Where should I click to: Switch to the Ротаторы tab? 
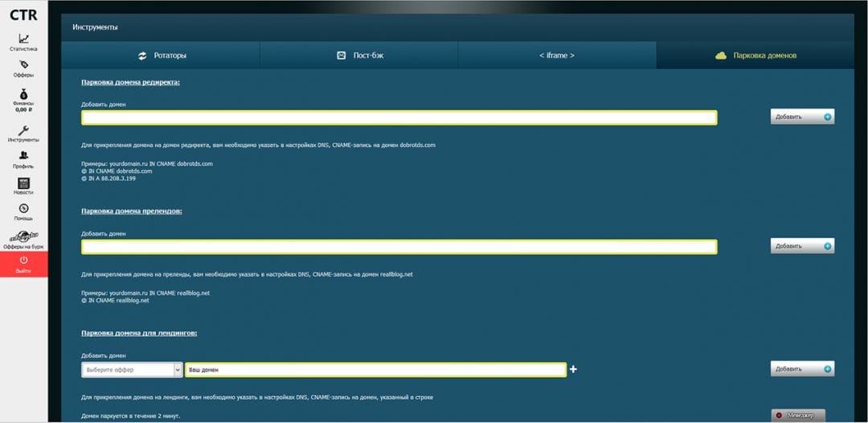(x=161, y=55)
